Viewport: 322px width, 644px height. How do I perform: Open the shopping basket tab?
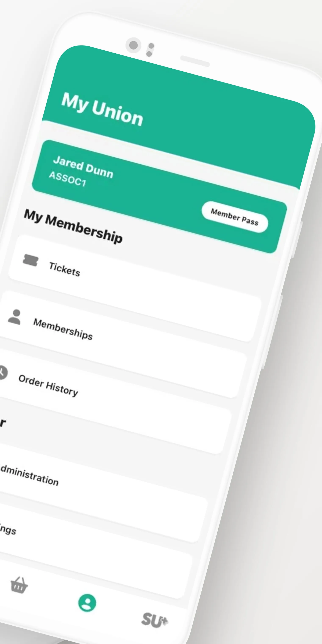pyautogui.click(x=19, y=585)
